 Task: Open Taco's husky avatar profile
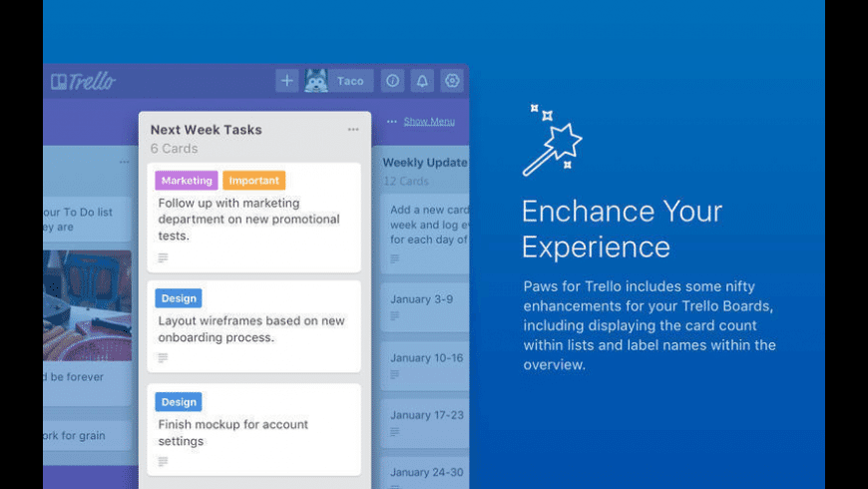click(x=316, y=81)
